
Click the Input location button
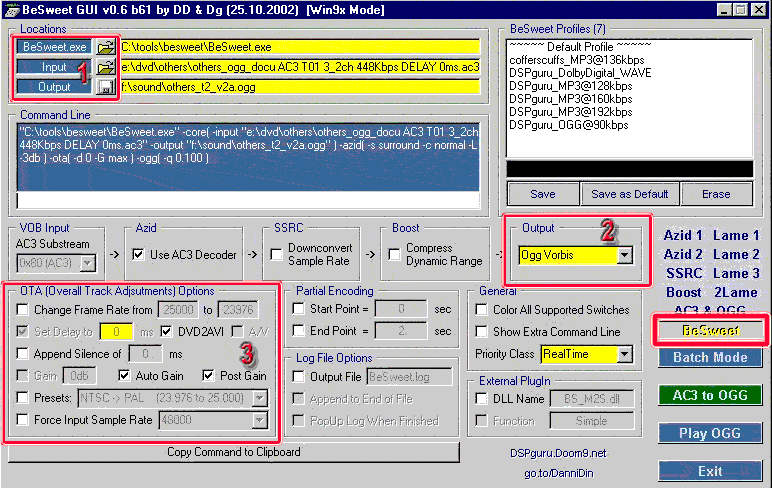(54, 67)
